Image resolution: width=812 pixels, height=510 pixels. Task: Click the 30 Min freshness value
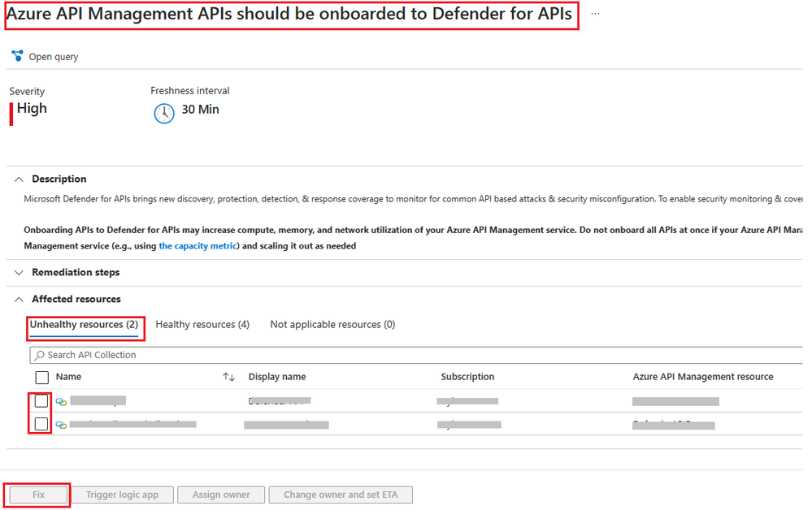[x=200, y=109]
